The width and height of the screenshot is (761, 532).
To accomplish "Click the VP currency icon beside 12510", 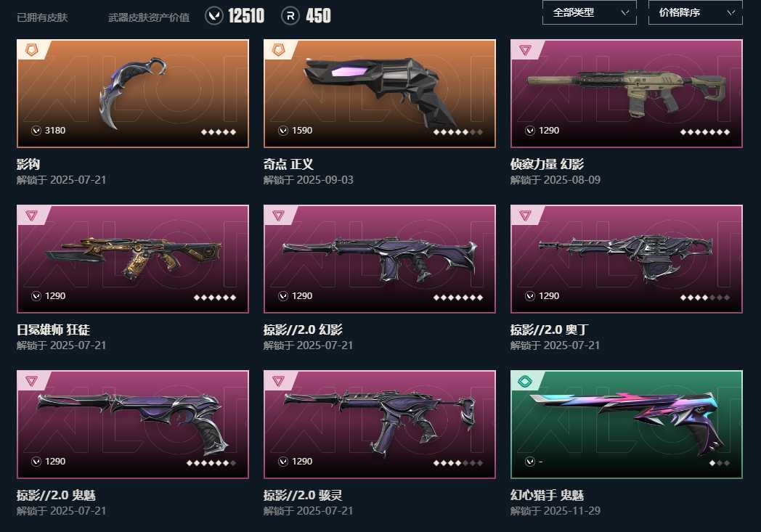I will (214, 15).
